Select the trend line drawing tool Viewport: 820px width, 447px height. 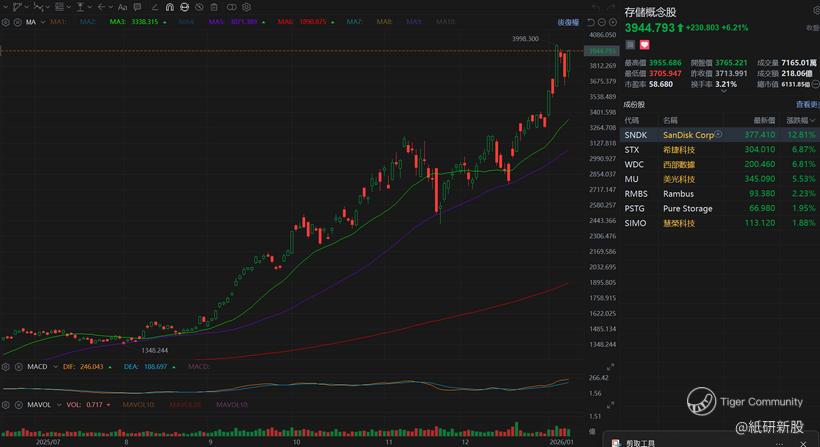[x=17, y=7]
